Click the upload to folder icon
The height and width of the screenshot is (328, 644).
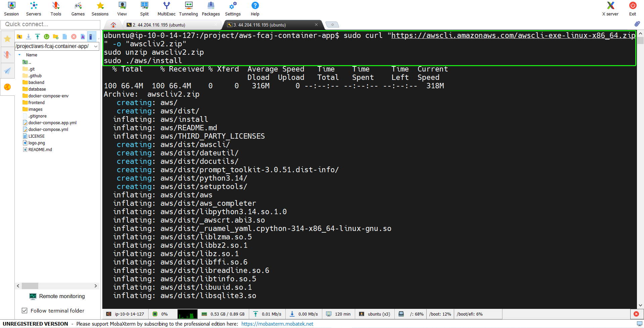pos(38,37)
